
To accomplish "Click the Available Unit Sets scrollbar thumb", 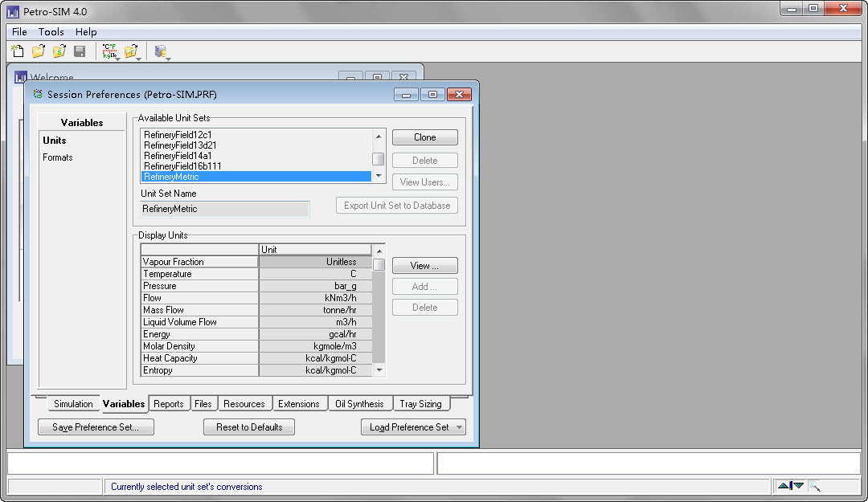I will coord(379,159).
